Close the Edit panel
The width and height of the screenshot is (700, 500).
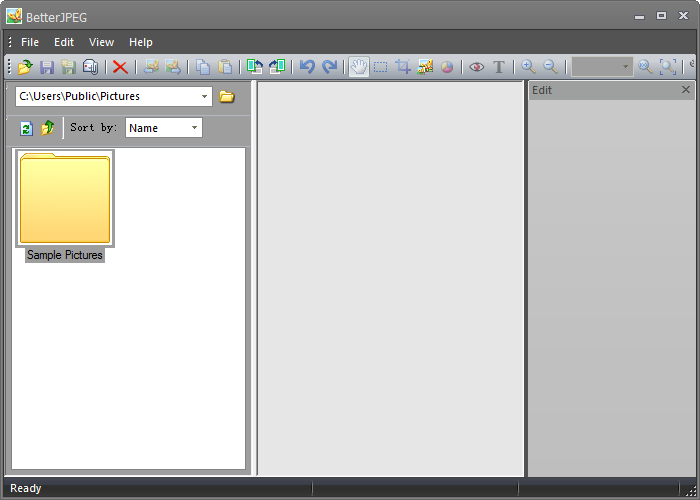(x=686, y=90)
